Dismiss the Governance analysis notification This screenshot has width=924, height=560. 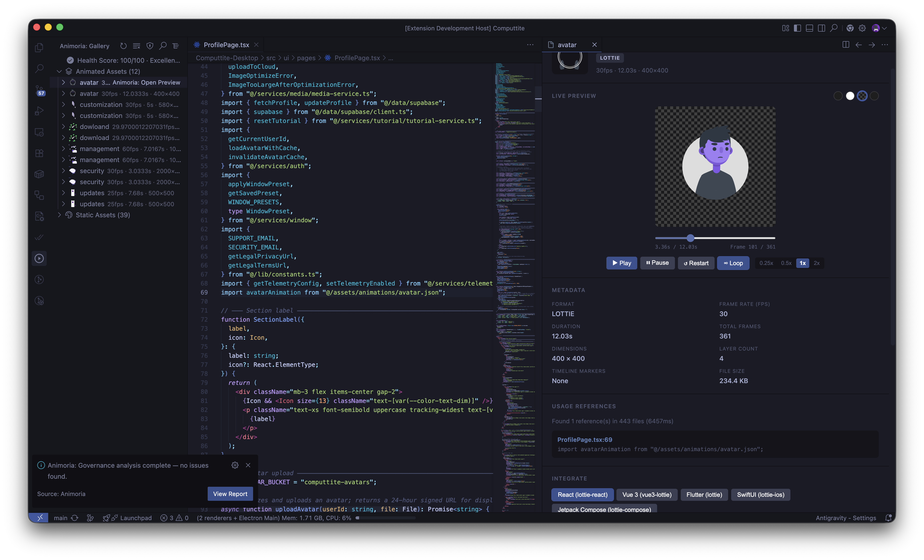pos(248,465)
